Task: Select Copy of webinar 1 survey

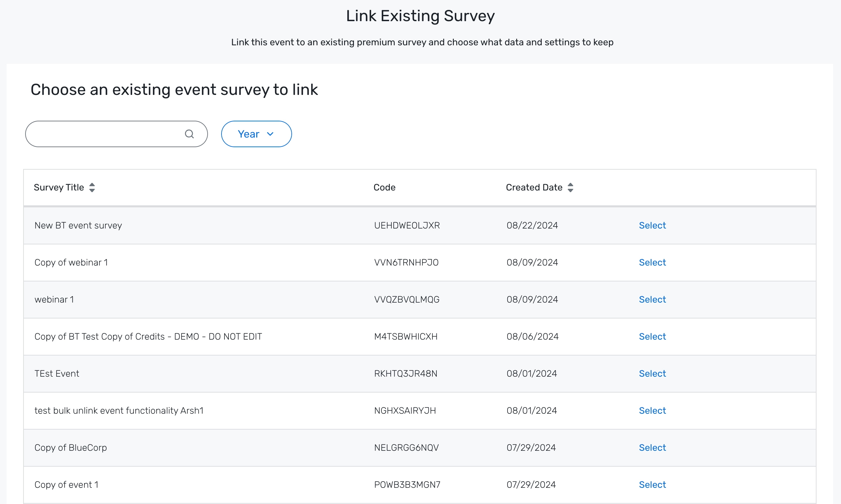Action: pos(652,262)
